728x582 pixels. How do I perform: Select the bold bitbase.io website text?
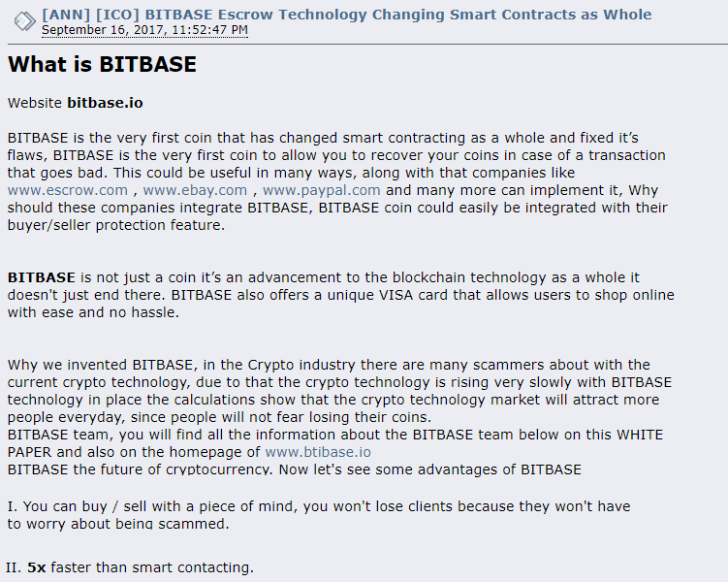click(105, 103)
